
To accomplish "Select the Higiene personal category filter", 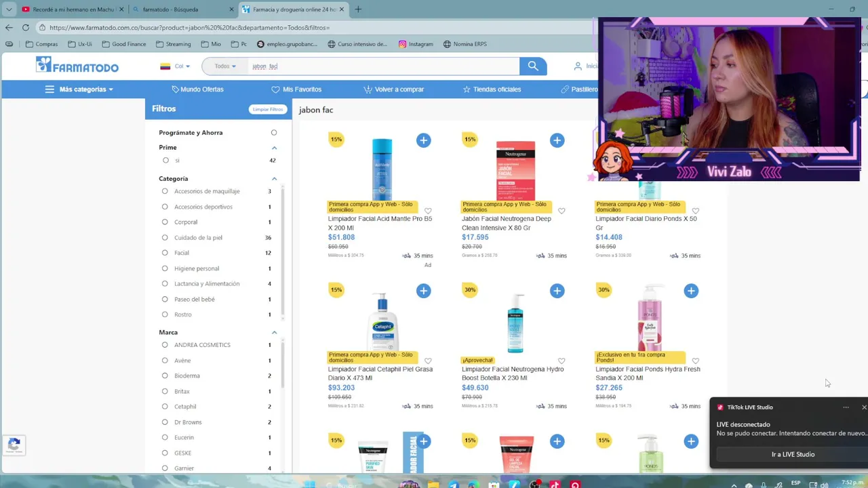I will (x=165, y=268).
